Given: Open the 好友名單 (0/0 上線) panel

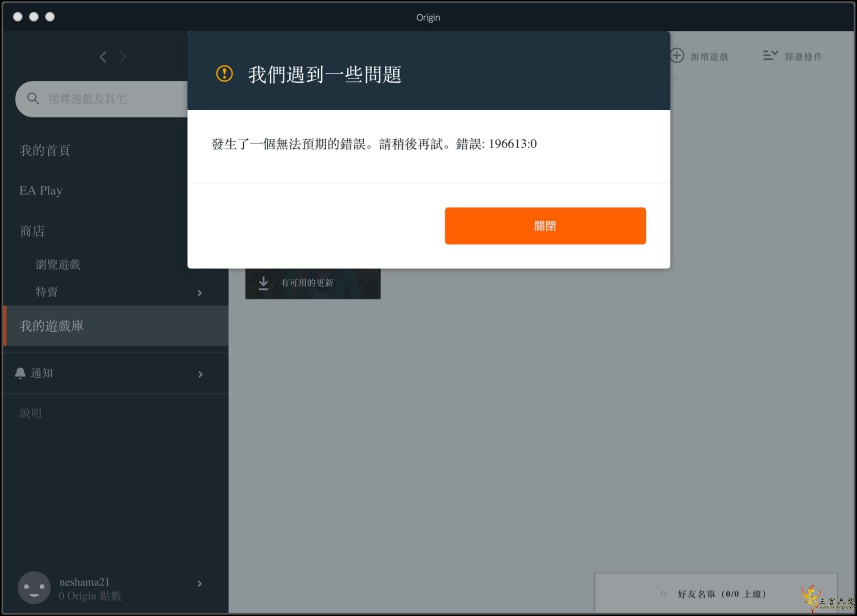Looking at the screenshot, I should coord(716,593).
